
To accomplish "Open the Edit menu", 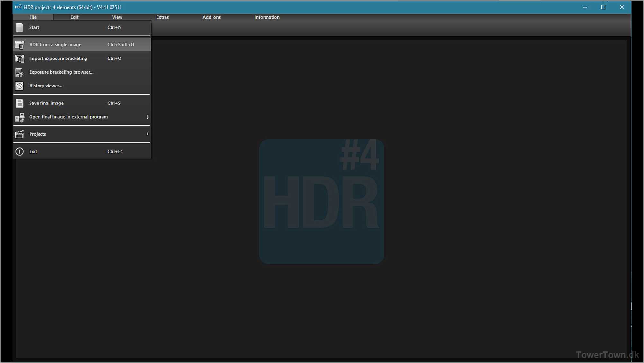I will [x=74, y=17].
